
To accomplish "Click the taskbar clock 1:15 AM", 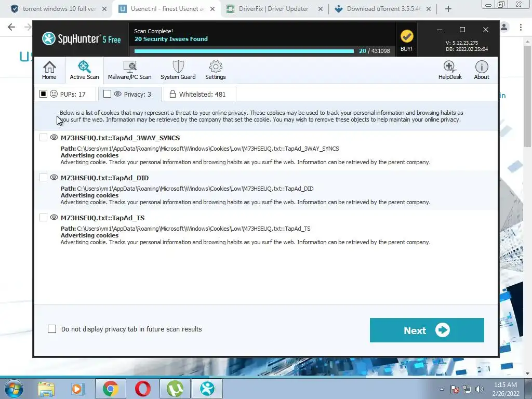I will point(506,385).
